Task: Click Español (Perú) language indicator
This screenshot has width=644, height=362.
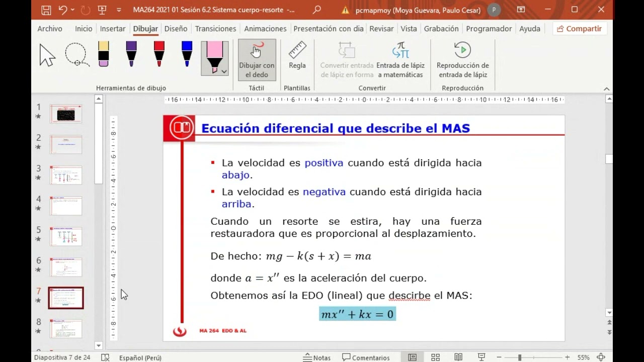Action: click(140, 357)
